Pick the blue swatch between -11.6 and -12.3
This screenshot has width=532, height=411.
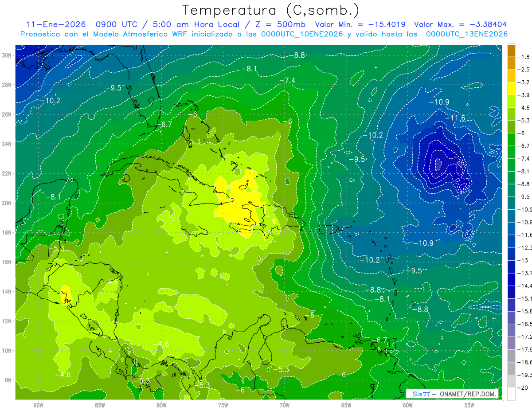click(511, 241)
